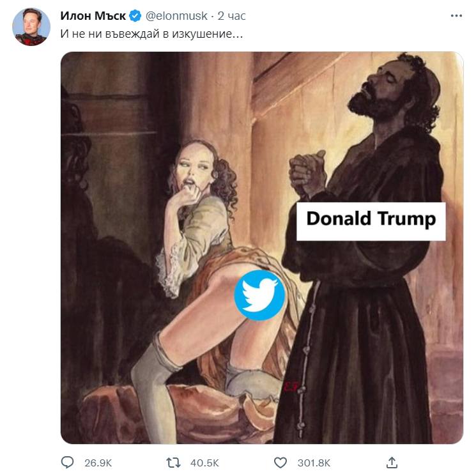Image resolution: width=476 pixels, height=476 pixels.
Task: Click the 301.8K likes count
Action: (314, 462)
